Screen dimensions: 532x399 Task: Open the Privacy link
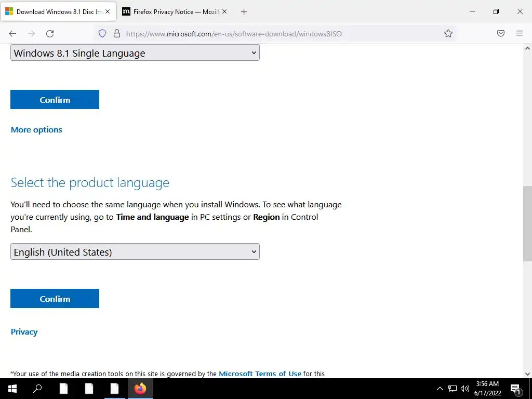tap(24, 332)
